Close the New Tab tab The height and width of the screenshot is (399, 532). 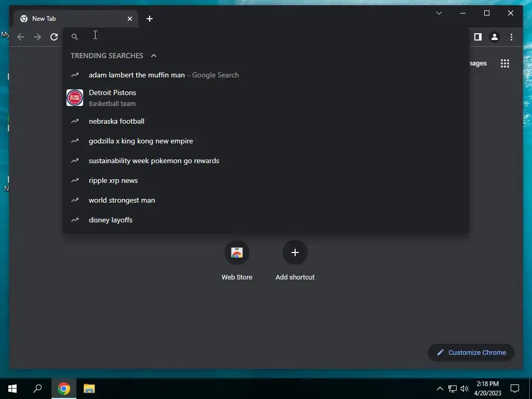tap(129, 19)
